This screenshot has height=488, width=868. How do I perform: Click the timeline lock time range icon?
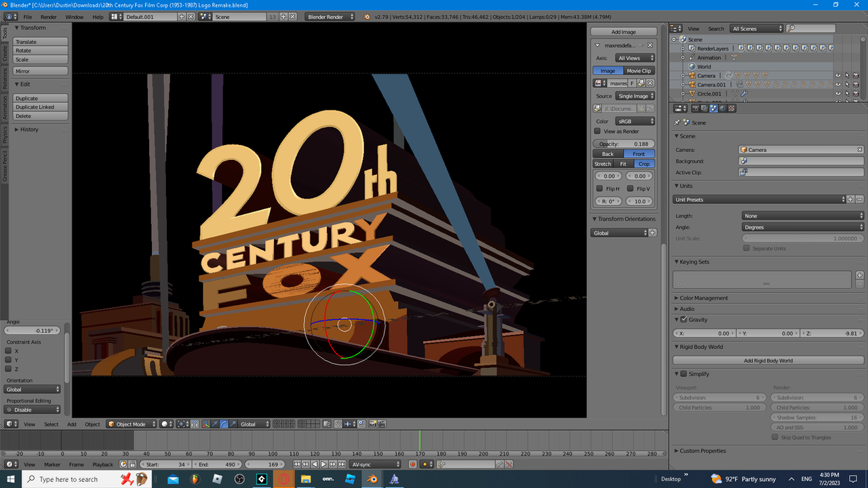click(132, 464)
